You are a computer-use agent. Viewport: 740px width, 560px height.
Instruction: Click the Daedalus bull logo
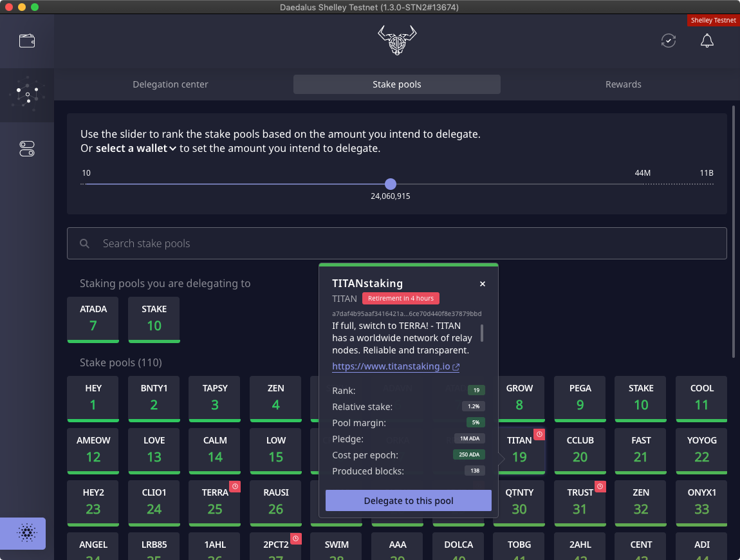pos(397,40)
